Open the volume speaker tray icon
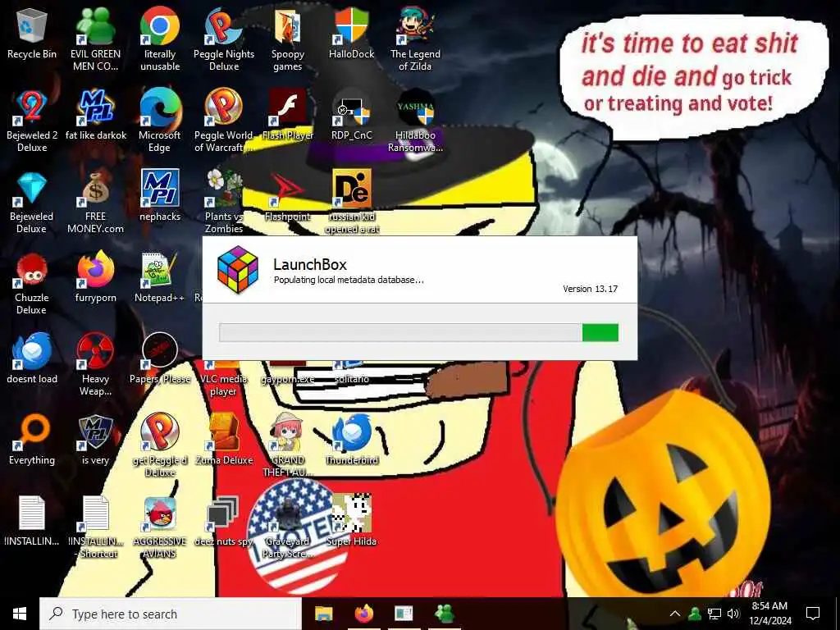This screenshot has width=840, height=630. pos(733,614)
